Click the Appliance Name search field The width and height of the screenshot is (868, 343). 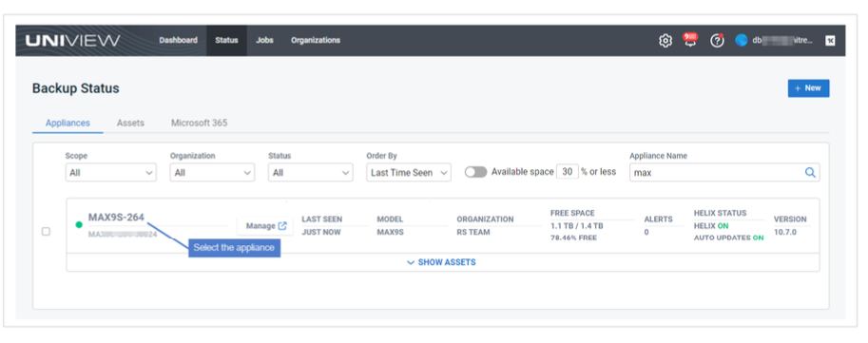pos(724,173)
